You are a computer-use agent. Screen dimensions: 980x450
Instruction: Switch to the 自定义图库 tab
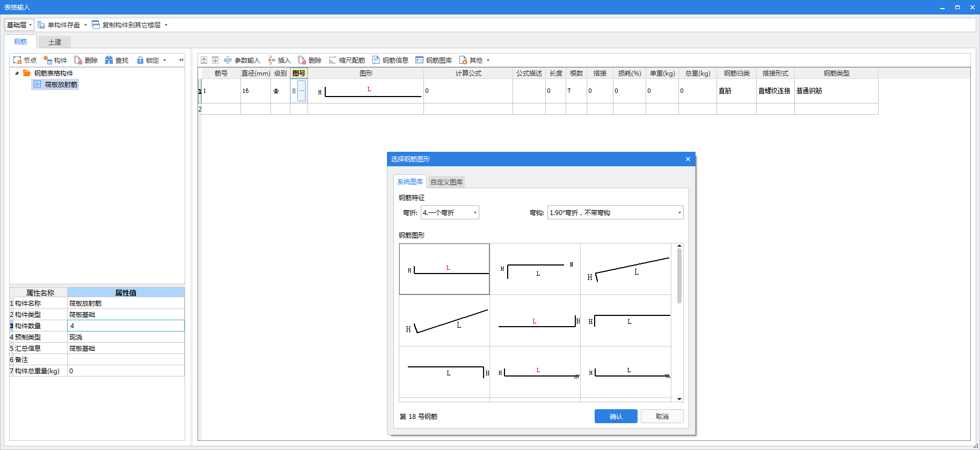click(x=447, y=182)
